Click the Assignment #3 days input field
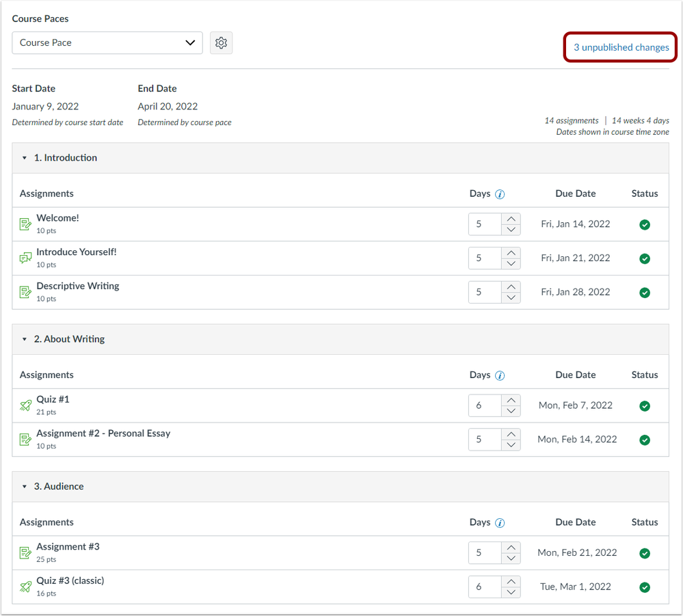The height and width of the screenshot is (616, 683). click(x=485, y=552)
